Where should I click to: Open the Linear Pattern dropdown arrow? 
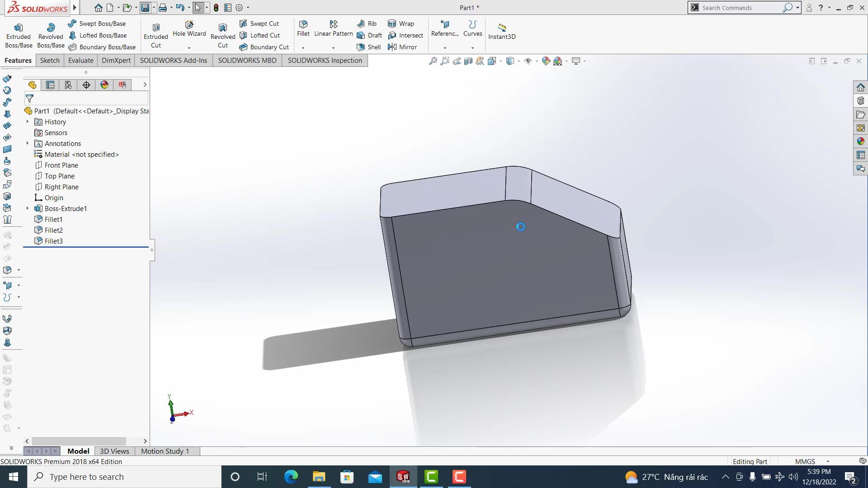pos(333,47)
